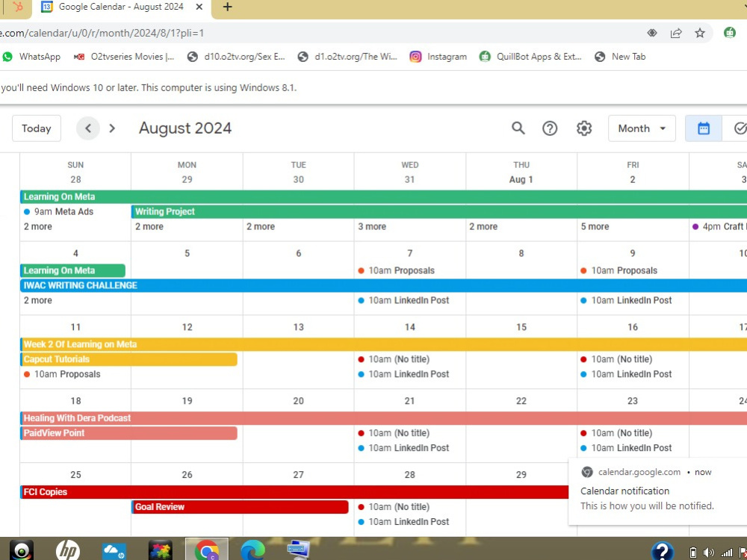Open 10am LinkedIn Post on the 7th
The width and height of the screenshot is (747, 560).
403,300
